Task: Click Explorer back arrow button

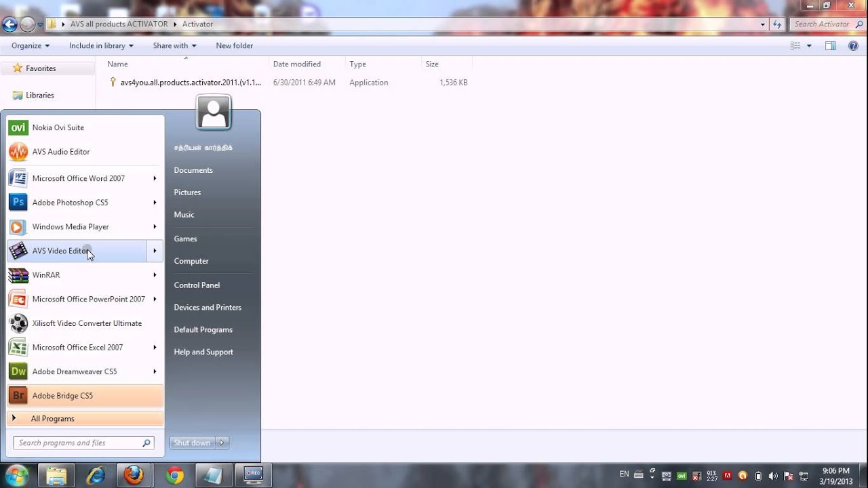Action: [x=9, y=24]
